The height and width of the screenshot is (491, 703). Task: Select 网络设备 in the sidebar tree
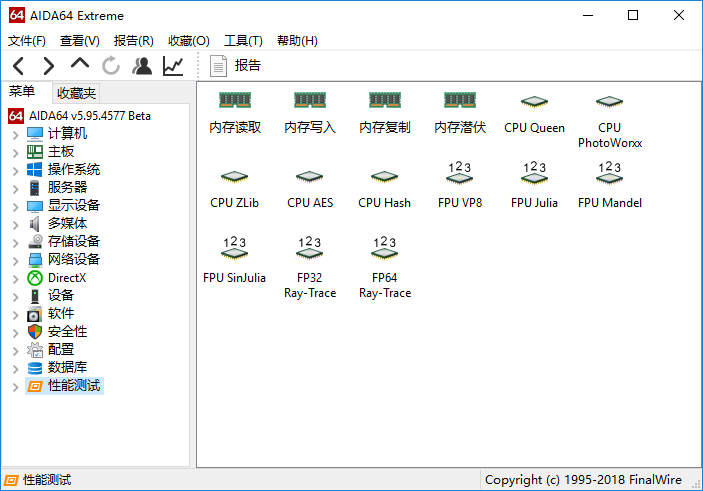pos(73,260)
